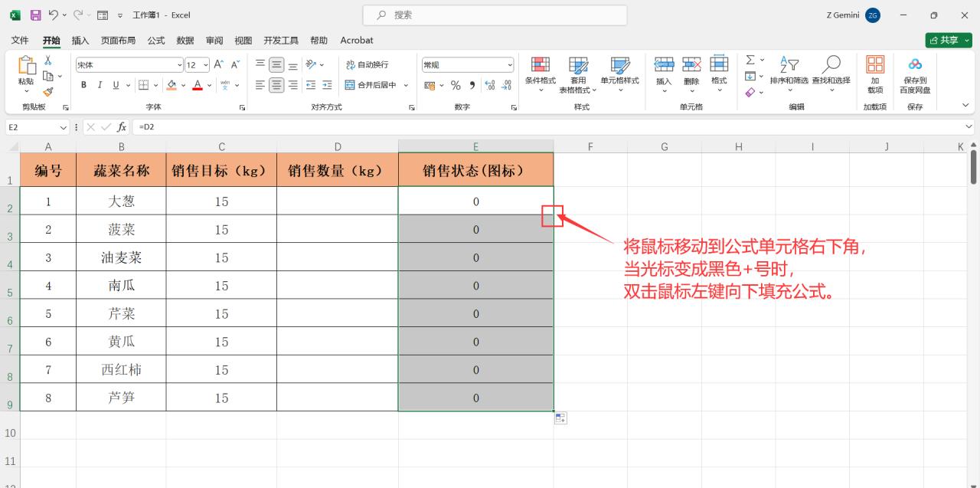The height and width of the screenshot is (488, 980).
Task: Decrease font size with small A icon
Action: click(235, 65)
